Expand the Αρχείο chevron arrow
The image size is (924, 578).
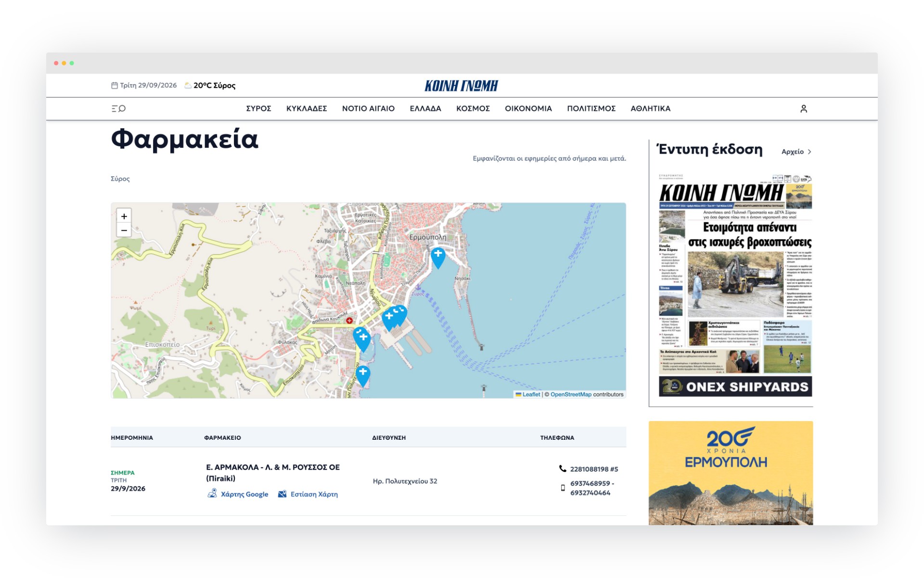(809, 152)
